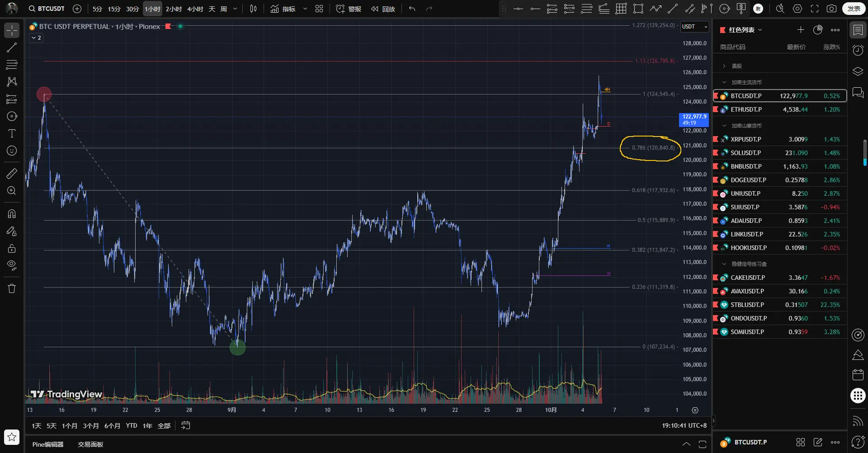Pick the rectangle tool in the favorites bar
The image size is (868, 453).
(638, 9)
